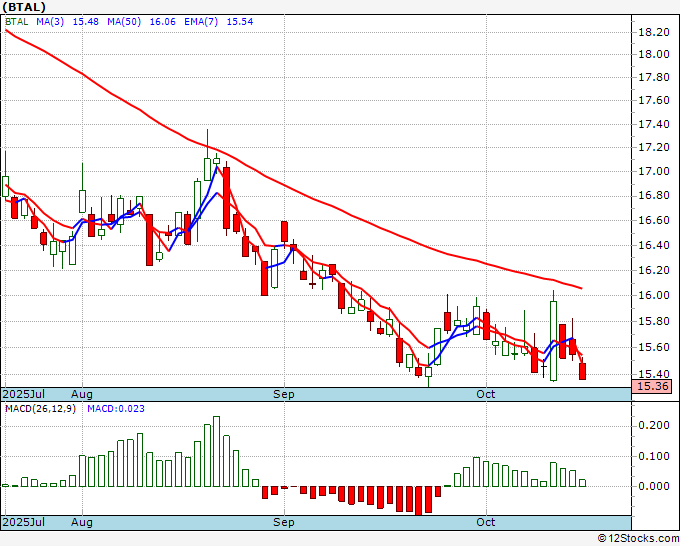
Task: Select Aug on the price chart time axis
Action: [x=82, y=394]
